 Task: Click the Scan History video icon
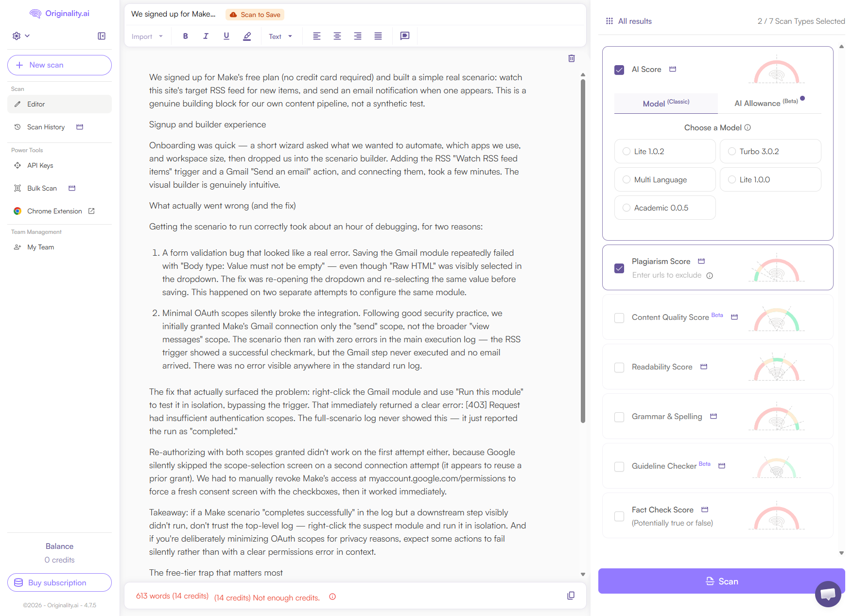(x=80, y=127)
